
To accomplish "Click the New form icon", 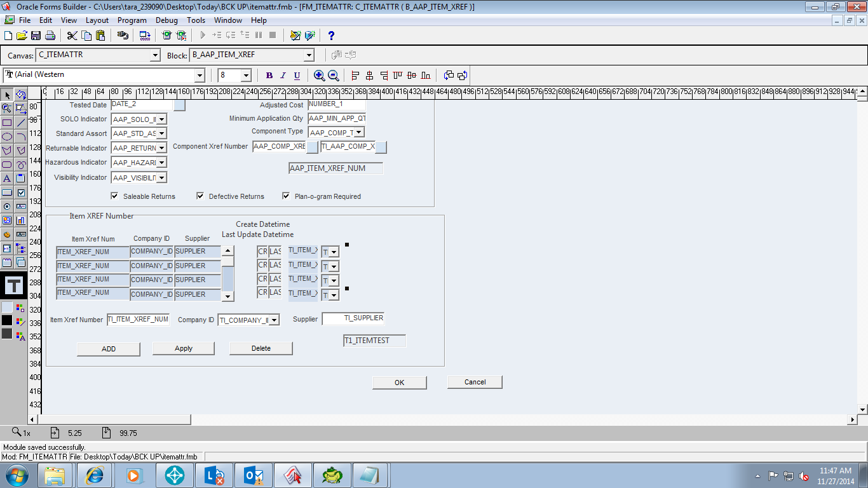I will pos(8,36).
